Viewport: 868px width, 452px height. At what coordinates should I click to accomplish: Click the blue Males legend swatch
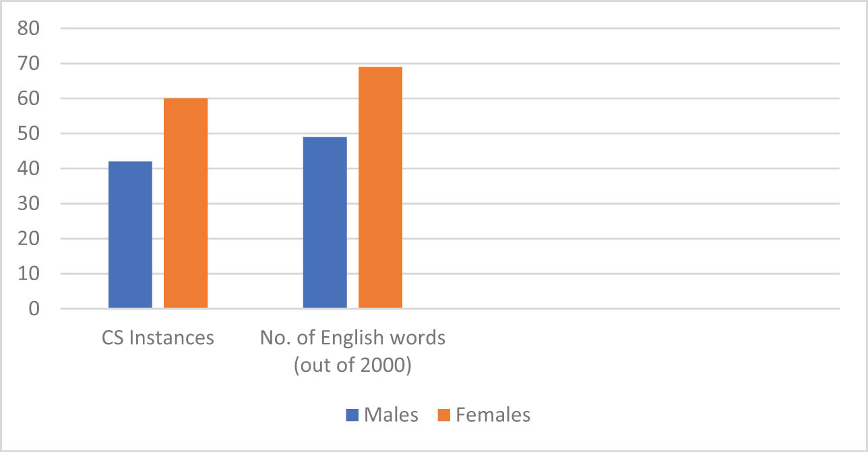(x=352, y=416)
